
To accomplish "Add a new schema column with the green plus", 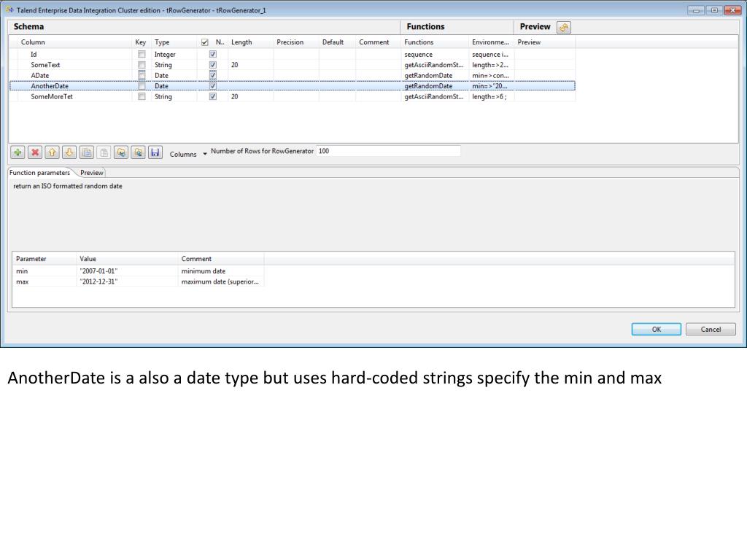I will [18, 152].
